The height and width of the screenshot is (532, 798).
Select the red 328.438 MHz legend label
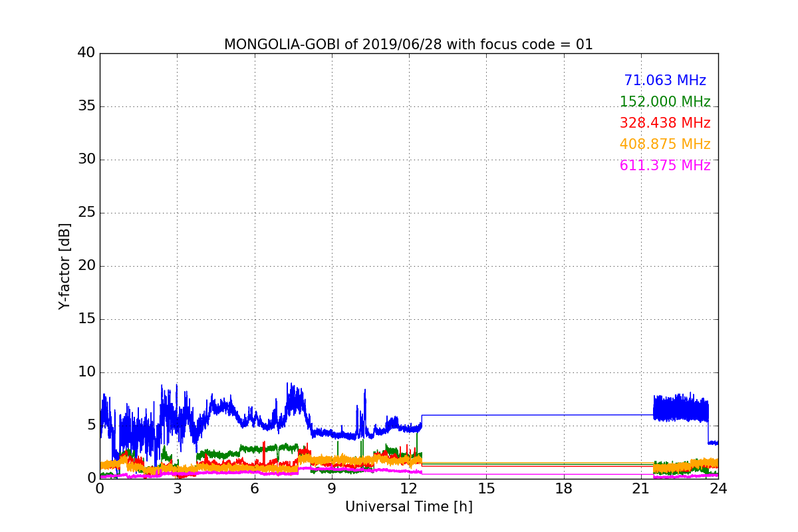(665, 123)
